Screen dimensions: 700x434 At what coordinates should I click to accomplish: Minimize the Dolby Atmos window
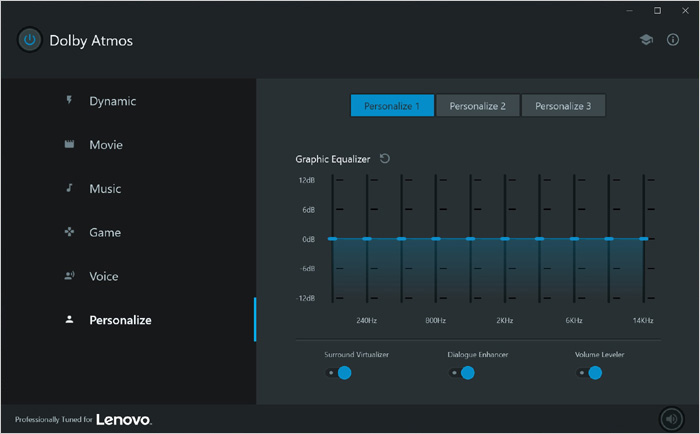pos(629,10)
